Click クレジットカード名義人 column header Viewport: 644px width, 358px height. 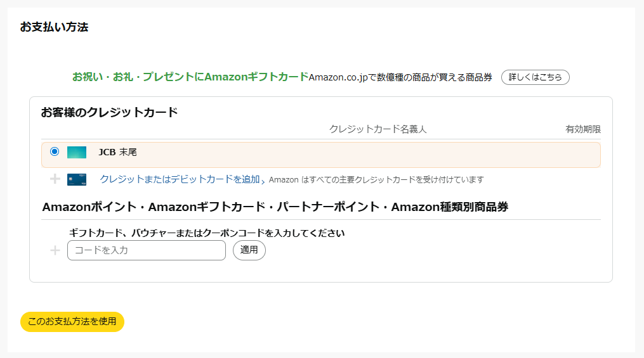[378, 129]
